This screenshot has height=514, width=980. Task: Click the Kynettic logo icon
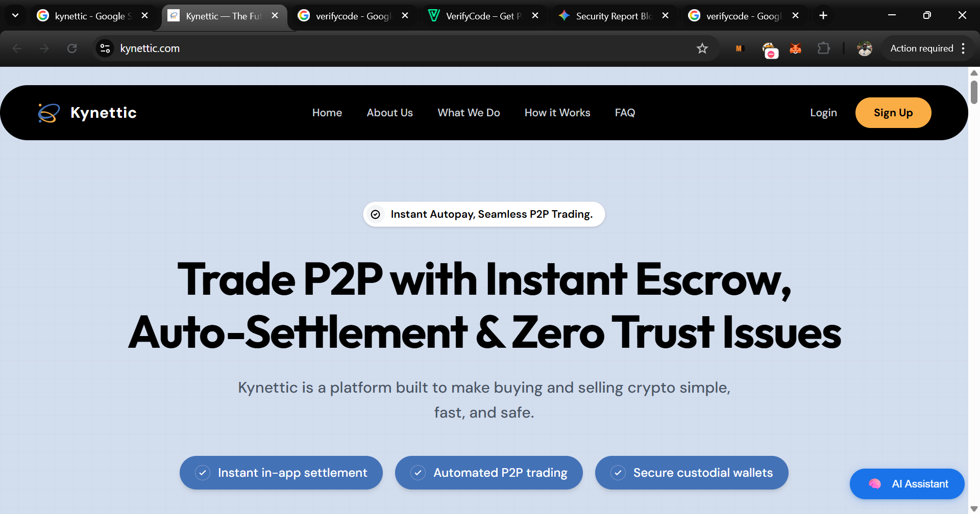pyautogui.click(x=47, y=113)
